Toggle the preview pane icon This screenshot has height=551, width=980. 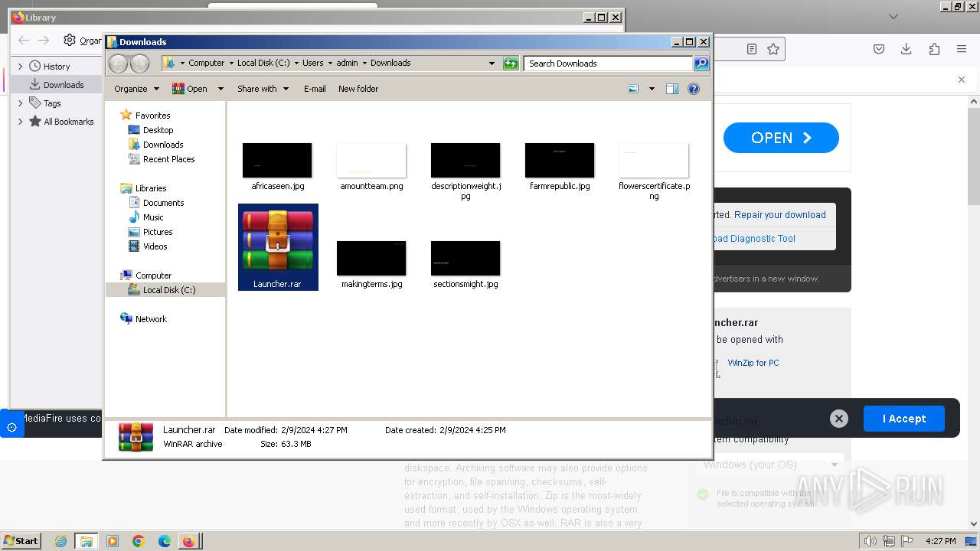(x=672, y=89)
